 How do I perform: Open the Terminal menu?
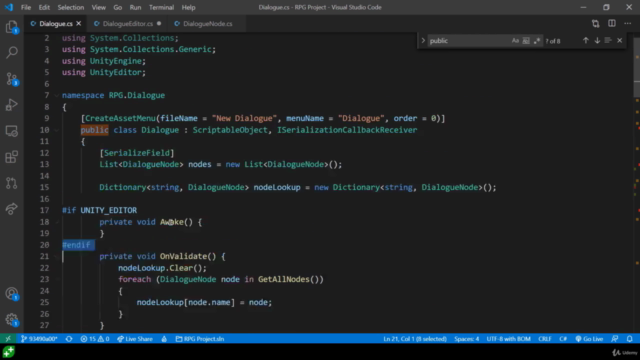tap(161, 7)
